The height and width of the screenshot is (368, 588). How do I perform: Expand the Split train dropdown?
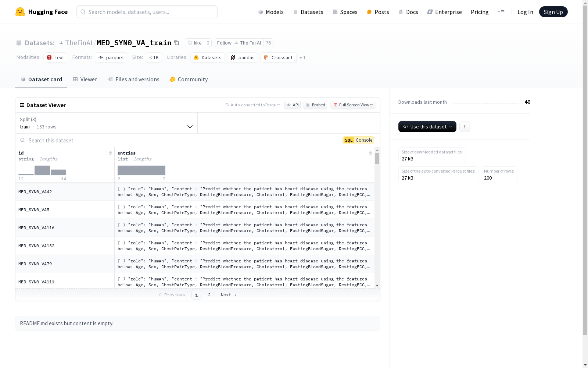pyautogui.click(x=107, y=123)
